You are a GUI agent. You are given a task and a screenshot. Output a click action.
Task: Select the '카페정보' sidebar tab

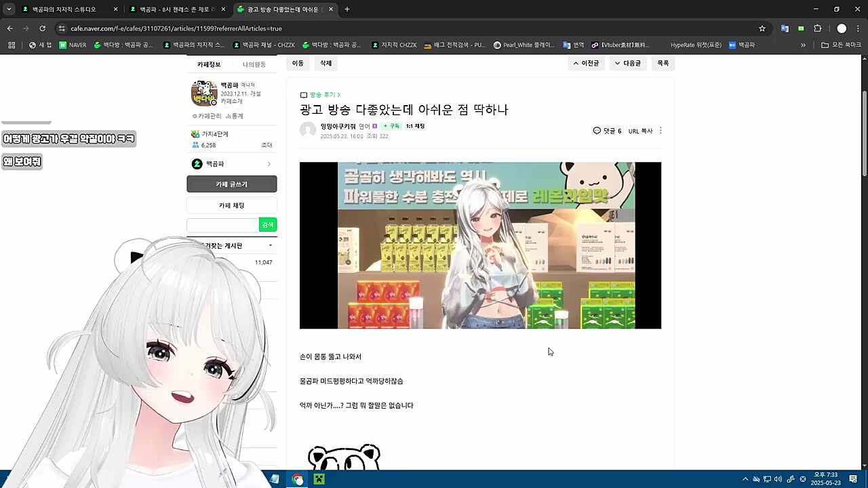pos(209,64)
